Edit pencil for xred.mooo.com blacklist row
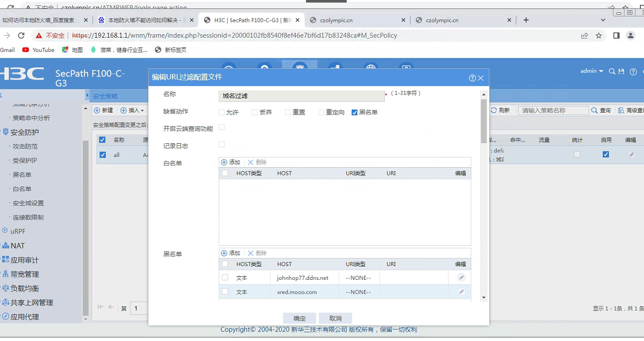 pos(461,292)
